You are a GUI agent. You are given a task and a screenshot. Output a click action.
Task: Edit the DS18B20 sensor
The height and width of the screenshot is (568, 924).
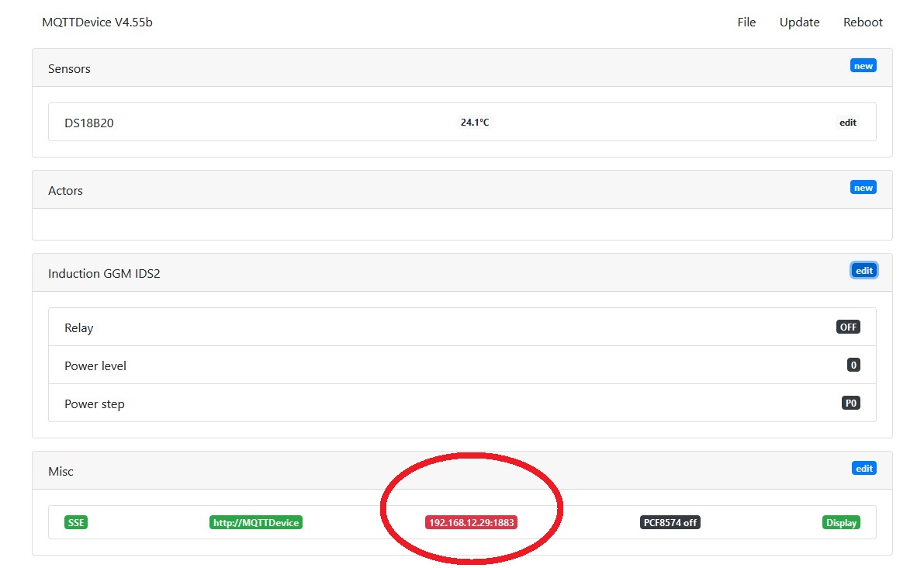(x=847, y=123)
